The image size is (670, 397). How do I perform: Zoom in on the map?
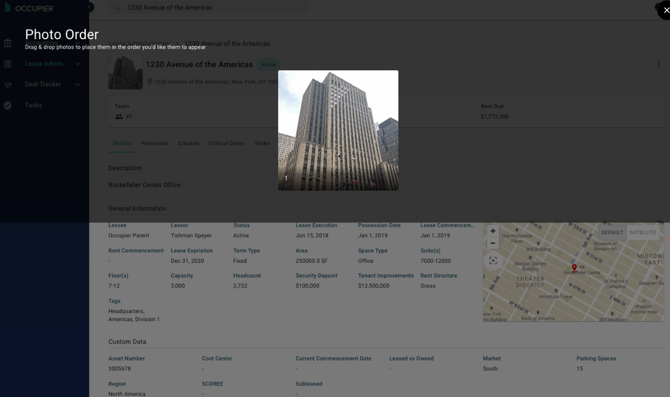pyautogui.click(x=493, y=231)
